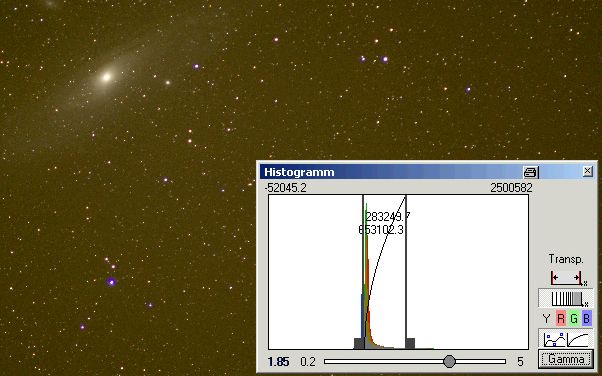Screen dimensions: 602x376
Task: Click the left black-point marker handle
Action: tap(359, 343)
